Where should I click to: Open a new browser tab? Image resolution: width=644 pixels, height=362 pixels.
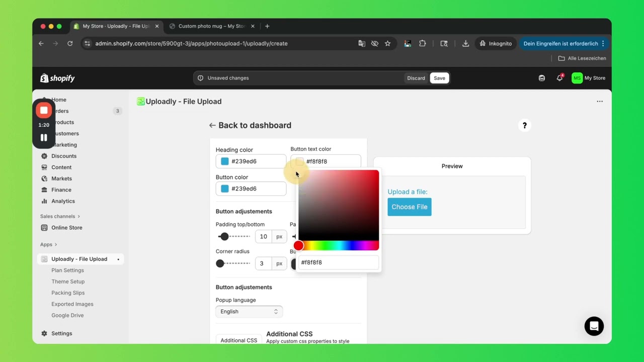pyautogui.click(x=267, y=26)
